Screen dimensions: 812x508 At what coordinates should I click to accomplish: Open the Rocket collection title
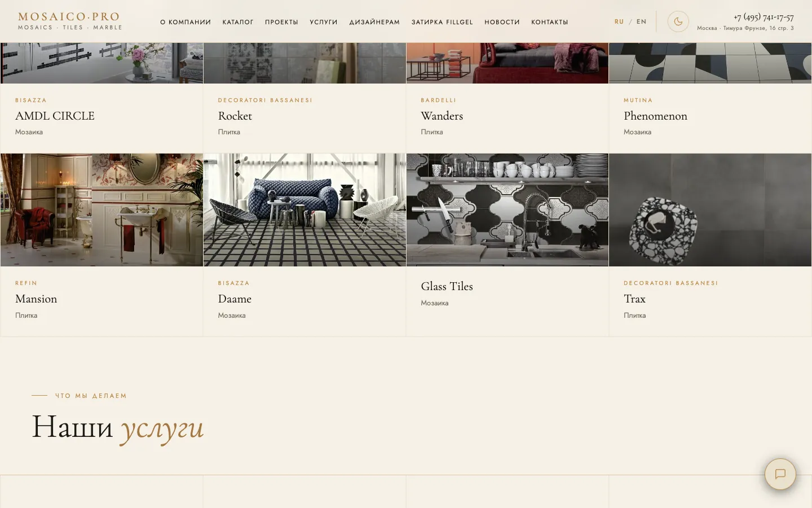(235, 116)
